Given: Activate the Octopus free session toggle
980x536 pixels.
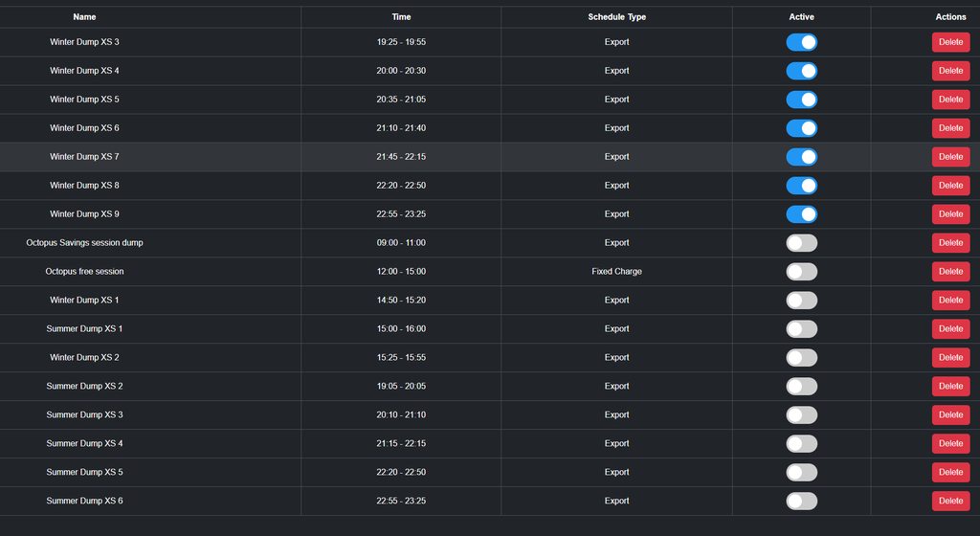Looking at the screenshot, I should tap(801, 272).
